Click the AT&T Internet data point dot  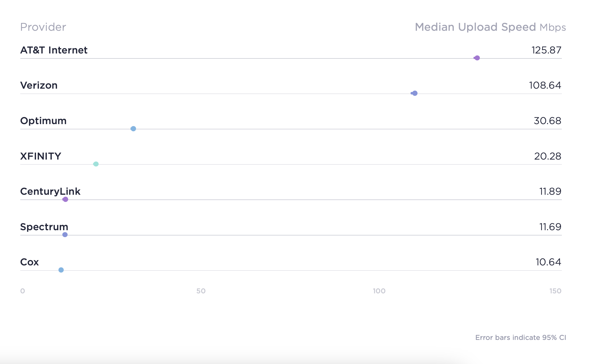coord(477,58)
